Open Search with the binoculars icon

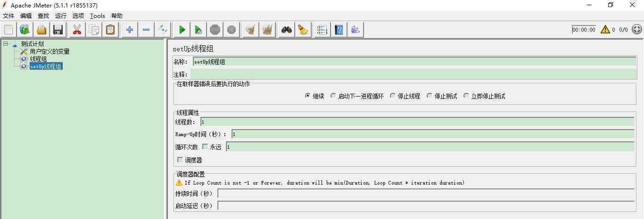pos(287,30)
